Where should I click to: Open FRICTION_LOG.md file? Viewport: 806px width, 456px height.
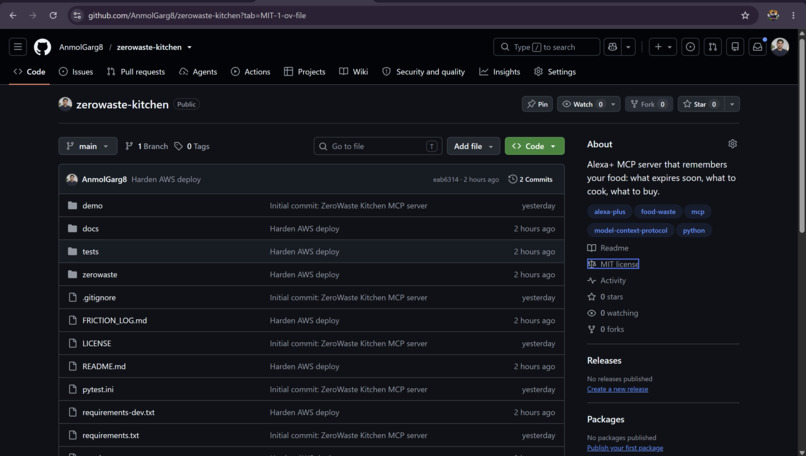click(x=115, y=320)
